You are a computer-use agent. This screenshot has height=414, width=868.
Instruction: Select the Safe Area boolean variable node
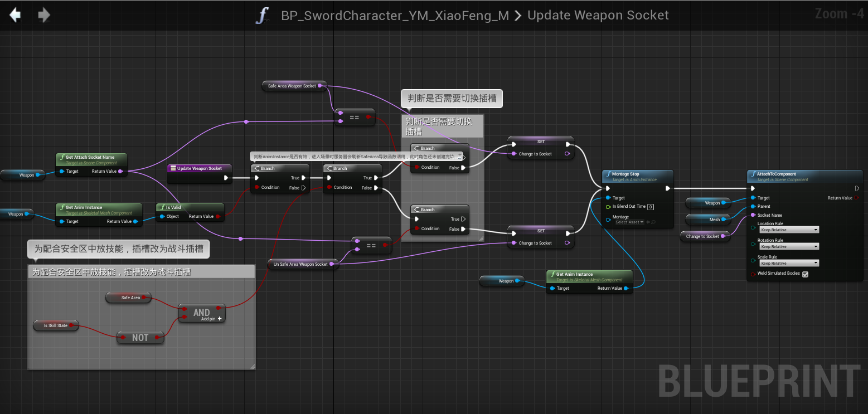coord(129,298)
